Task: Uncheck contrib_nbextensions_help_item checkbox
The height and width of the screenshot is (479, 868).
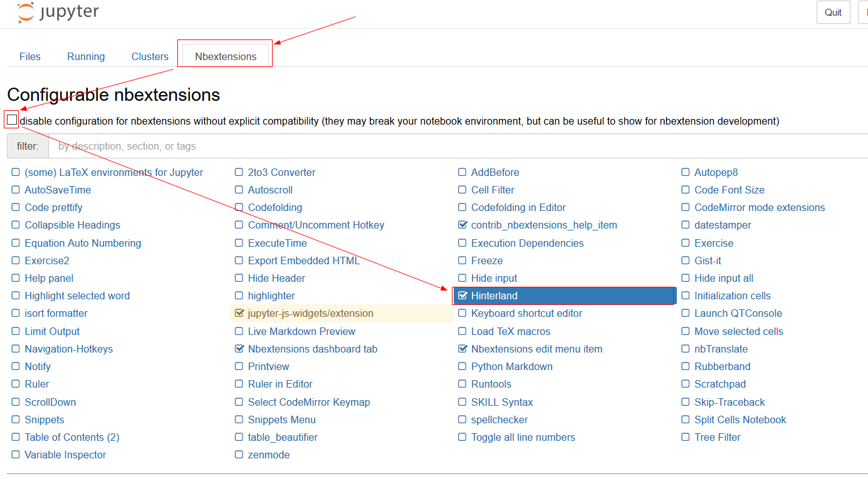Action: (x=463, y=225)
